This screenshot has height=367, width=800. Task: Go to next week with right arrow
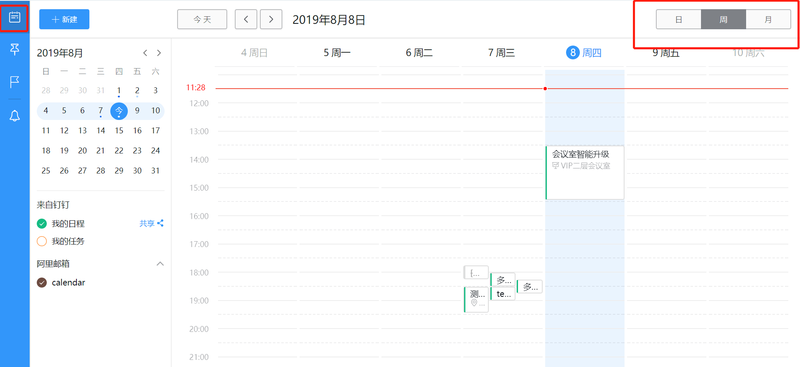(271, 19)
